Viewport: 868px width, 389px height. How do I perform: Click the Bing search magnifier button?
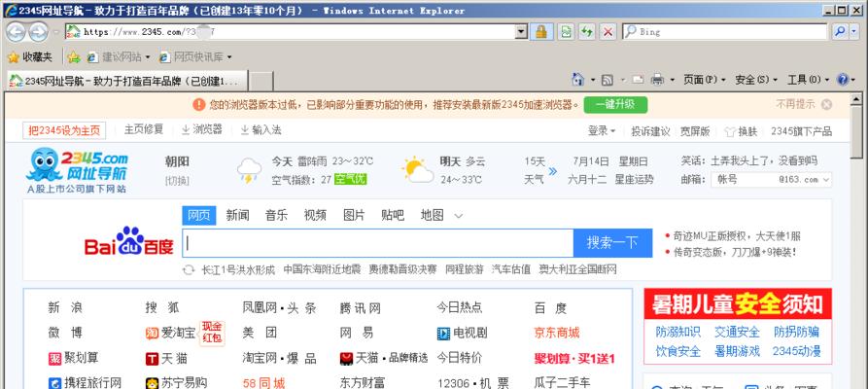(x=840, y=32)
